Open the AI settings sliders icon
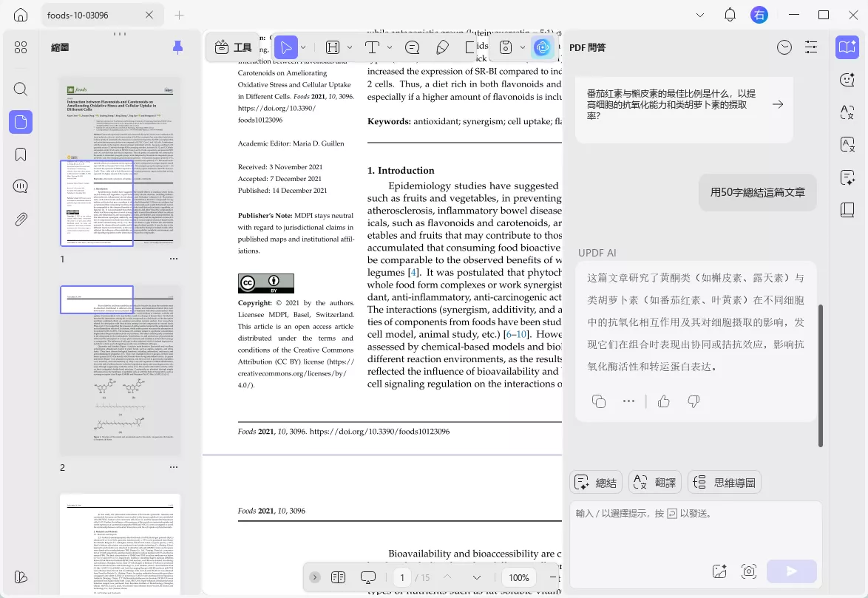 click(811, 47)
